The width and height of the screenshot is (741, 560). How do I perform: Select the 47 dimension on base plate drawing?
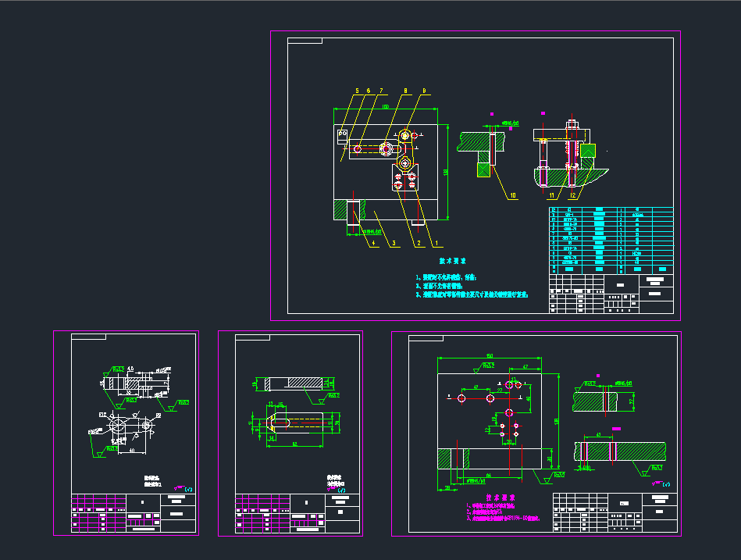525,367
